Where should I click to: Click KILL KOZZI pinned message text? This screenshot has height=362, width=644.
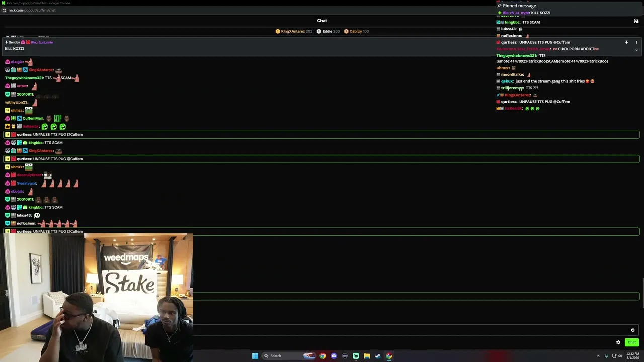(x=15, y=49)
